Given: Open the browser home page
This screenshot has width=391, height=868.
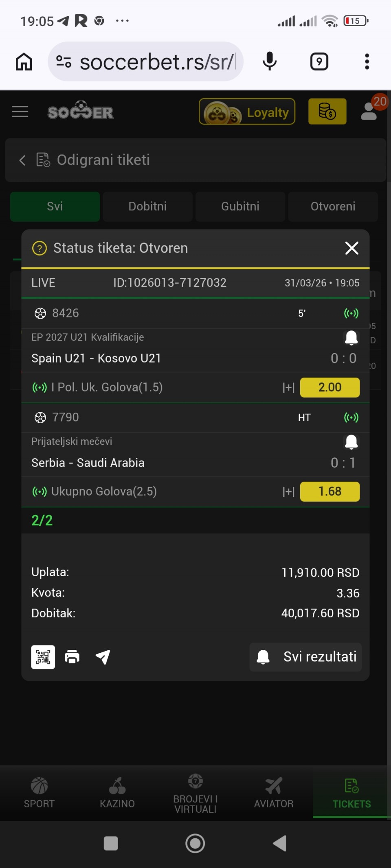Looking at the screenshot, I should (24, 62).
